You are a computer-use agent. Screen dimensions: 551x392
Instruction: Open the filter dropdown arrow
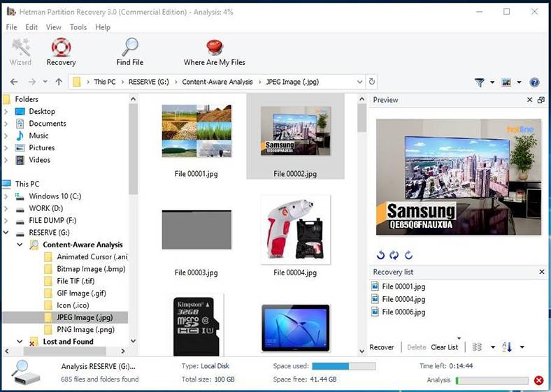tap(492, 82)
